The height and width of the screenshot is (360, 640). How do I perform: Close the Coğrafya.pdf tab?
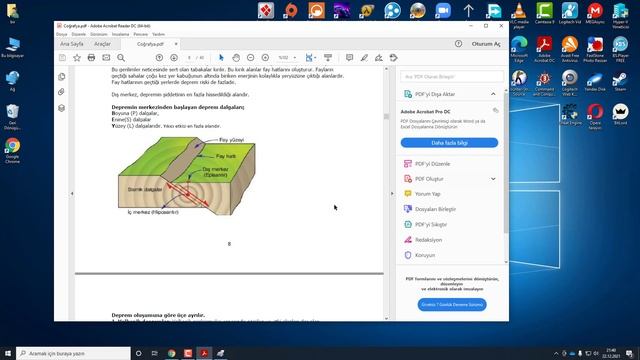(176, 44)
